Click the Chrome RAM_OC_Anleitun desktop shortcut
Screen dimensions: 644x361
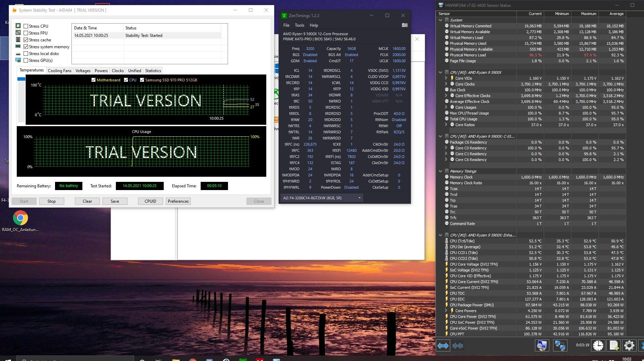[21, 221]
